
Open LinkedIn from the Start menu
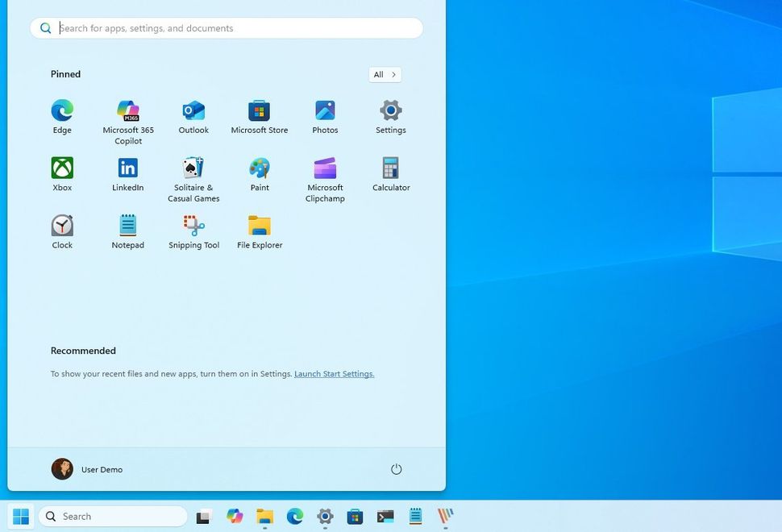pyautogui.click(x=127, y=168)
